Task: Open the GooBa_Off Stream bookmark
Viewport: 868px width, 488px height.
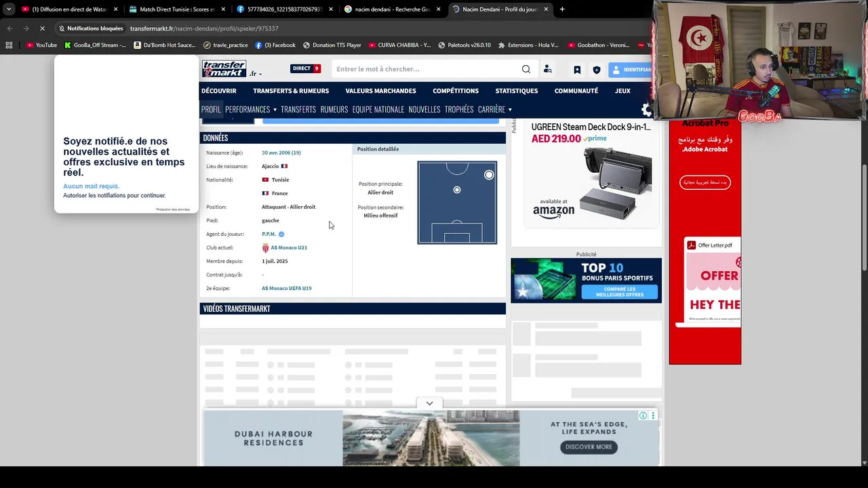Action: click(x=95, y=45)
